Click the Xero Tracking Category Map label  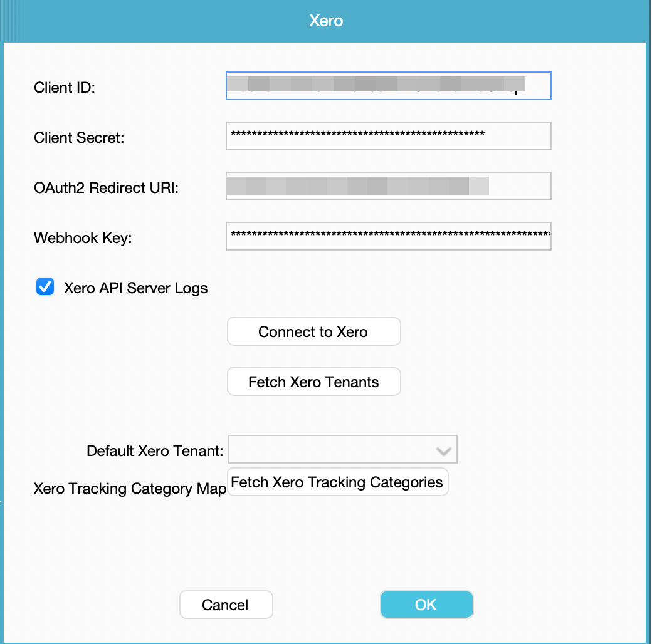pyautogui.click(x=130, y=489)
